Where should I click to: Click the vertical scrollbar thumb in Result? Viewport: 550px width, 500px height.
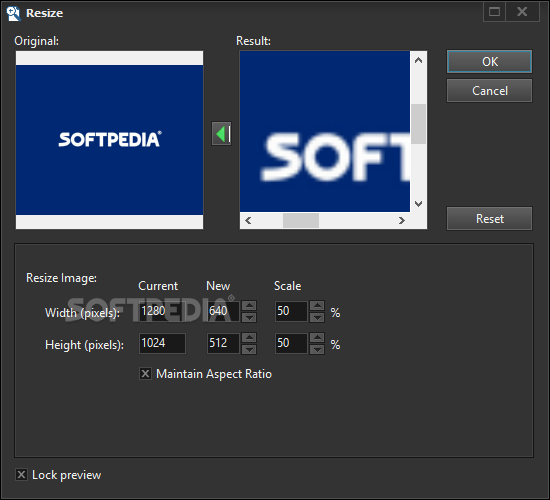pos(418,124)
